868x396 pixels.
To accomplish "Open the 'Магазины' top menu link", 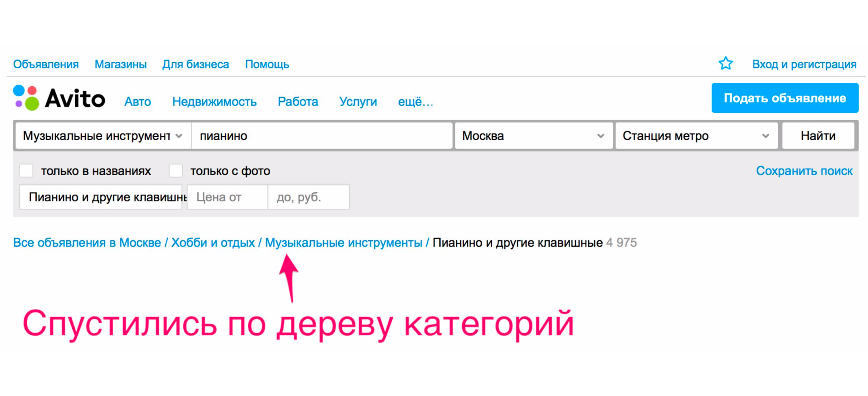I will pos(121,64).
